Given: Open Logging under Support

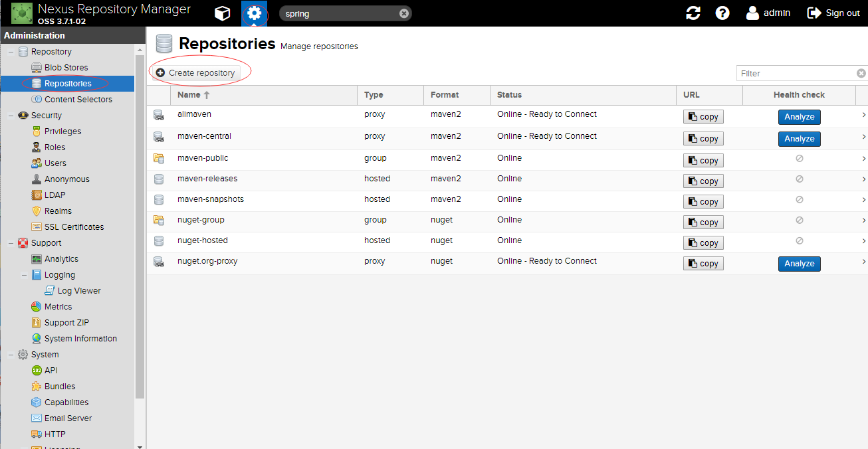Looking at the screenshot, I should pos(59,275).
